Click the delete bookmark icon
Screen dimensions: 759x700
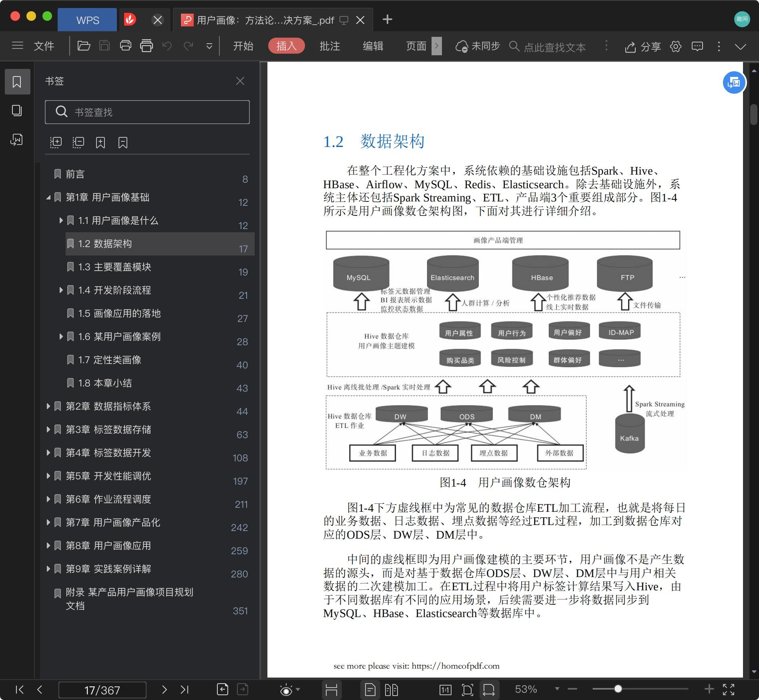tap(123, 143)
